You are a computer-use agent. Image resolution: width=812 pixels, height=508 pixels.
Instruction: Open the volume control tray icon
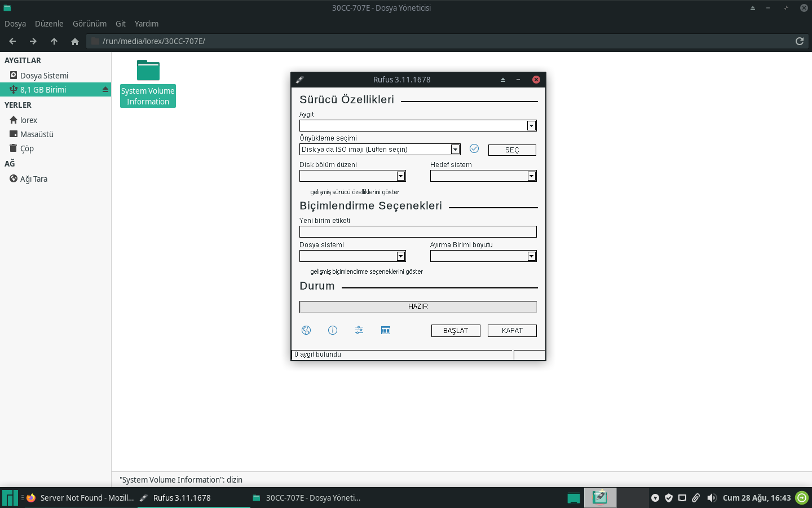712,498
